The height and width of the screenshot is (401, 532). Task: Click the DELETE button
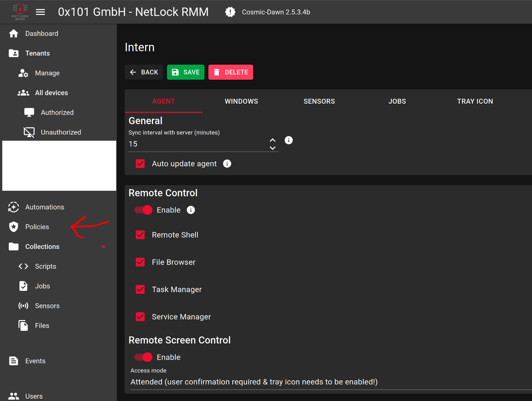coord(230,72)
